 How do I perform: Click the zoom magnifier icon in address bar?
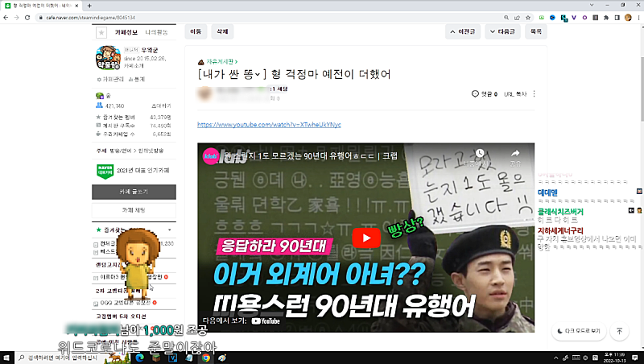click(x=506, y=18)
